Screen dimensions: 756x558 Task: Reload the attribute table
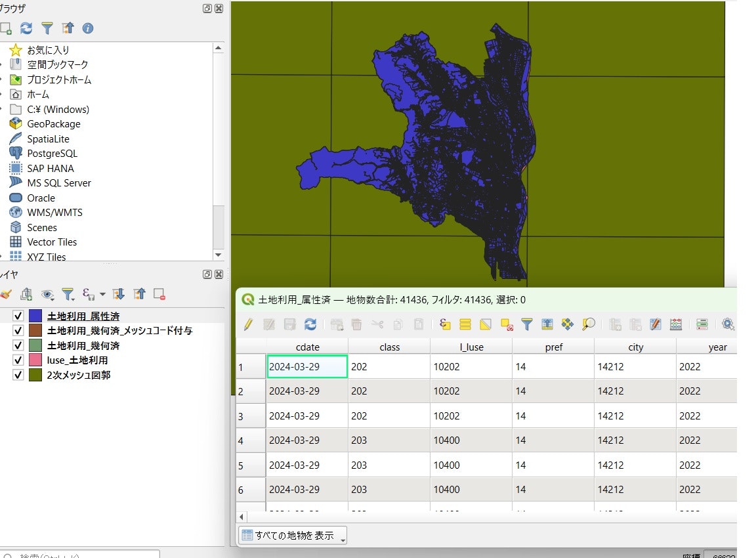[x=310, y=324]
